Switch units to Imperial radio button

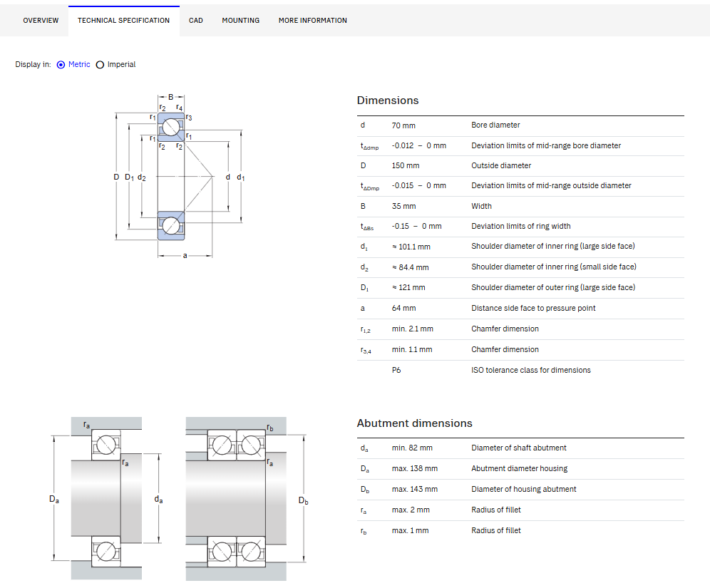100,65
